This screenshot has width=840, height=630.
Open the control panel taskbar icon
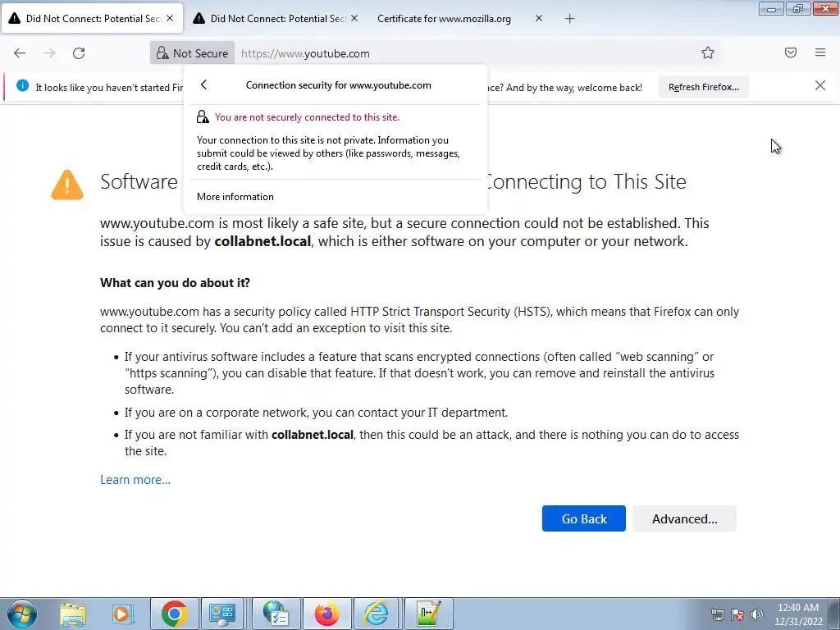(x=222, y=614)
